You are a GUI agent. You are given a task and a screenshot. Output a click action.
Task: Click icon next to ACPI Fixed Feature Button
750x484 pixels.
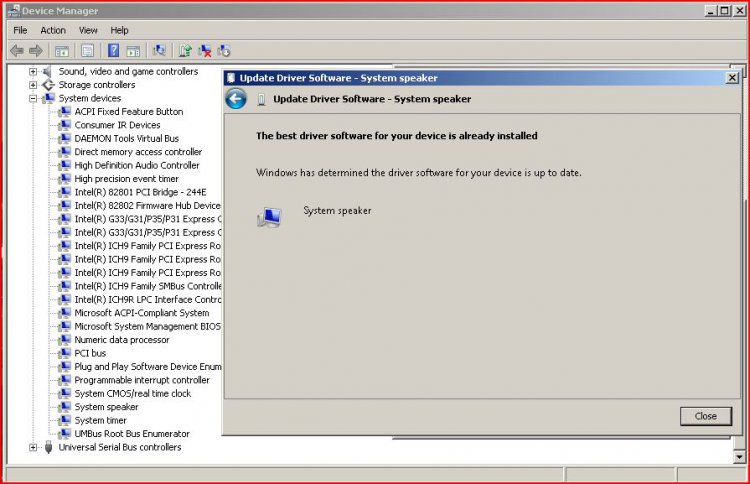click(64, 112)
